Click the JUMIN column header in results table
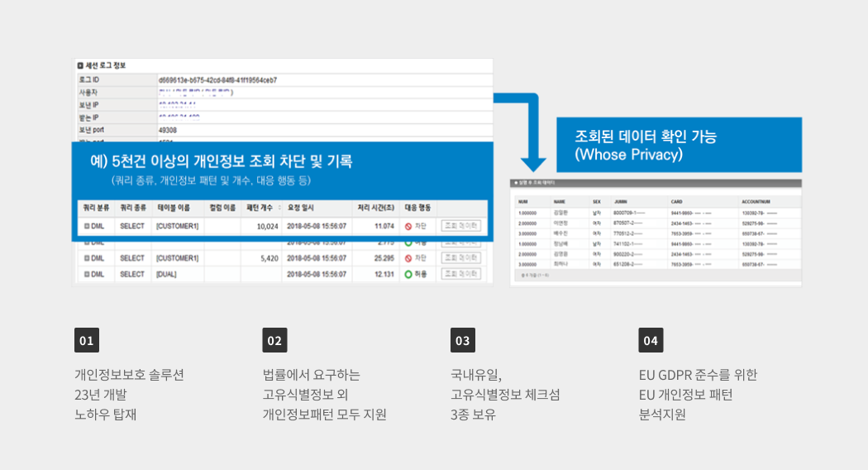 pos(622,201)
